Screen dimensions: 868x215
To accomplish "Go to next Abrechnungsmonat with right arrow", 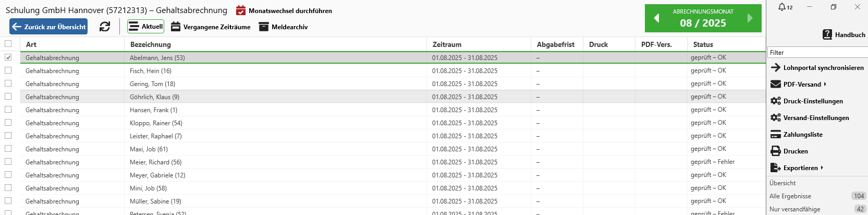I will click(750, 18).
